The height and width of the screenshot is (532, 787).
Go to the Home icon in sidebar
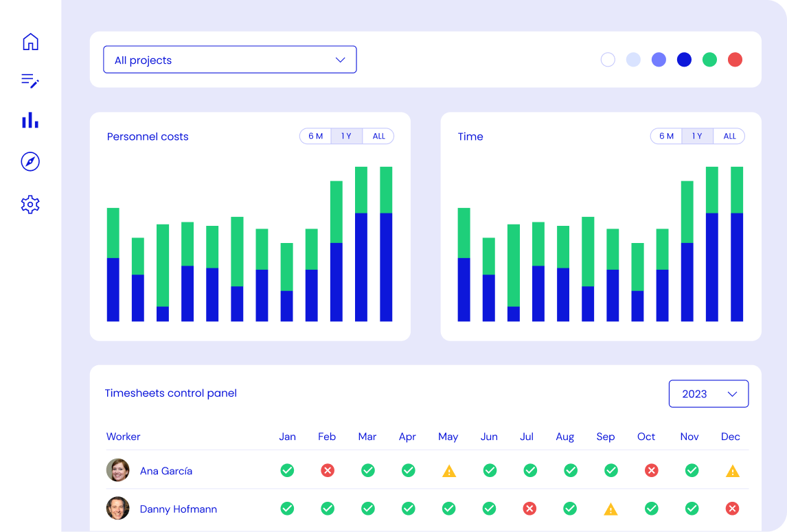point(30,42)
